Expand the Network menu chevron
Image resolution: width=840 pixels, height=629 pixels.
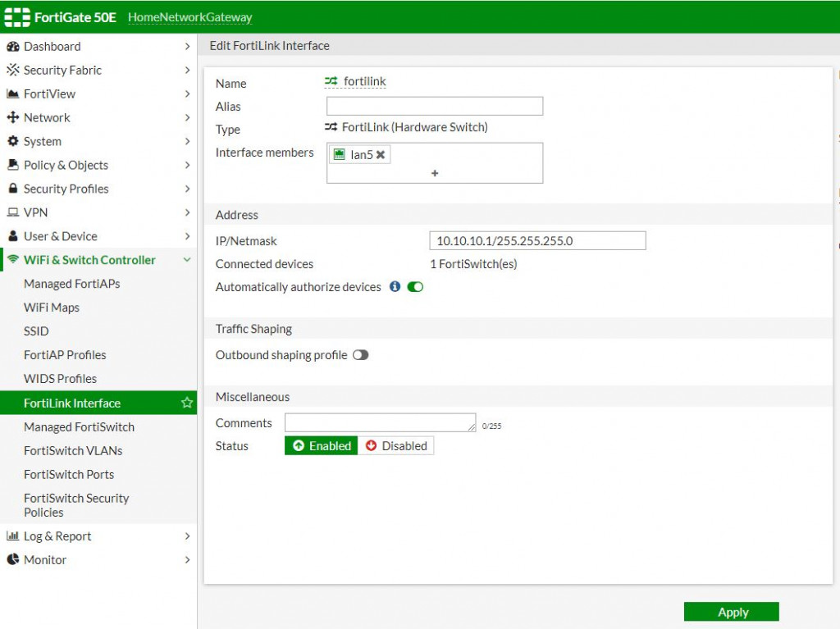click(187, 117)
